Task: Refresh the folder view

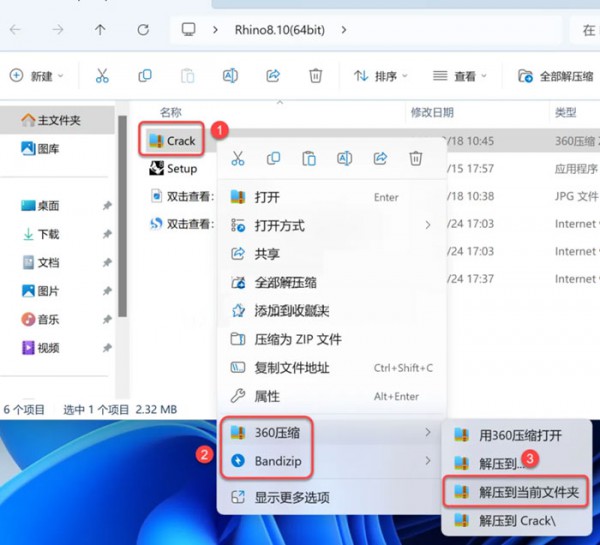Action: pos(143,29)
